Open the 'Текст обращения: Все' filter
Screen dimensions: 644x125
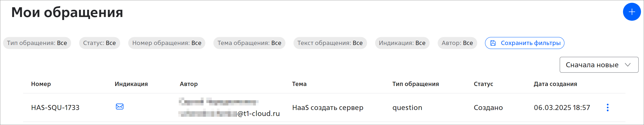[330, 43]
